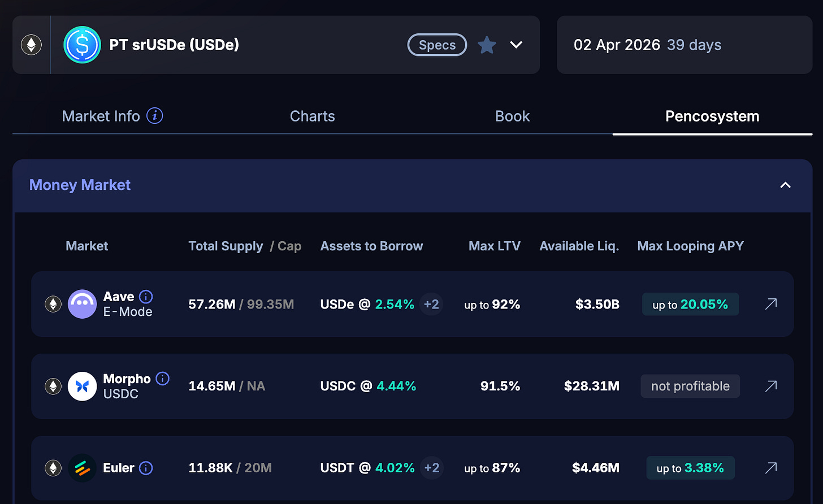Click the $3.50B available liquidity value
Image resolution: width=823 pixels, height=504 pixels.
[x=597, y=305]
